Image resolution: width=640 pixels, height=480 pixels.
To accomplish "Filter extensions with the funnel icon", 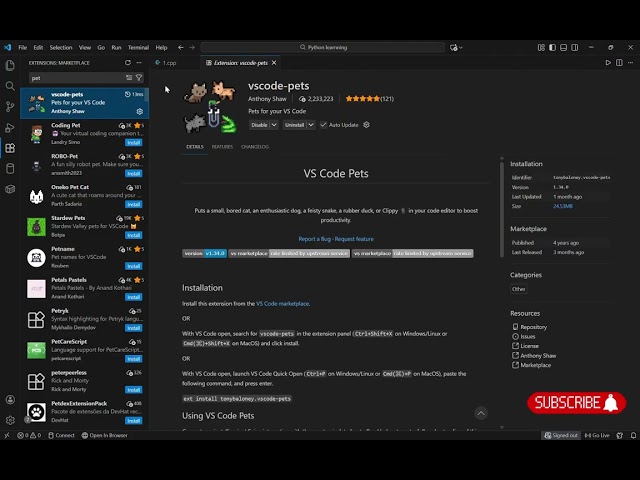I will [139, 78].
